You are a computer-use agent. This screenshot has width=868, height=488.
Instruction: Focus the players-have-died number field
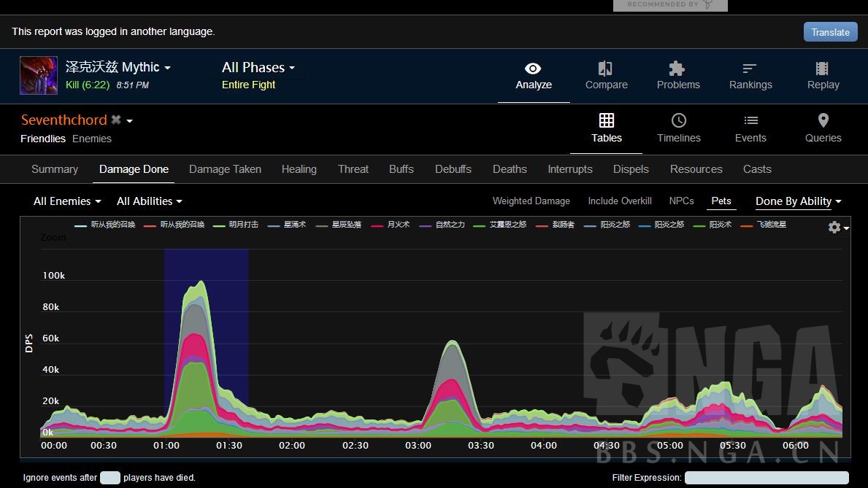[x=110, y=478]
